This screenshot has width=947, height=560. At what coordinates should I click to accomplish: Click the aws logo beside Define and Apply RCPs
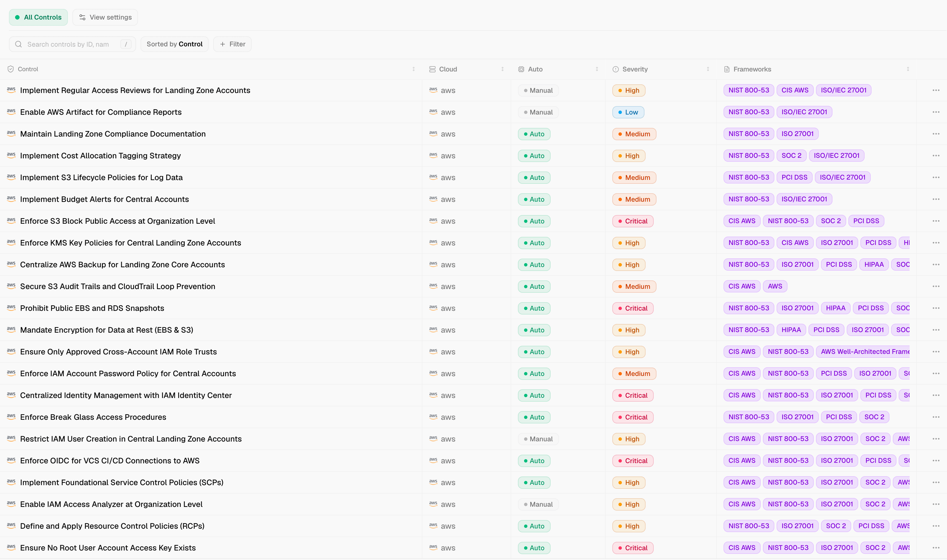[11, 526]
